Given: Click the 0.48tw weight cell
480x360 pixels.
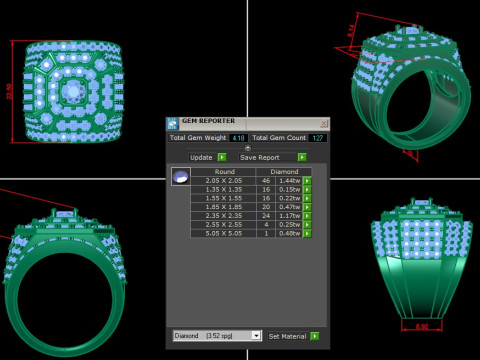Looking at the screenshot, I should [289, 233].
